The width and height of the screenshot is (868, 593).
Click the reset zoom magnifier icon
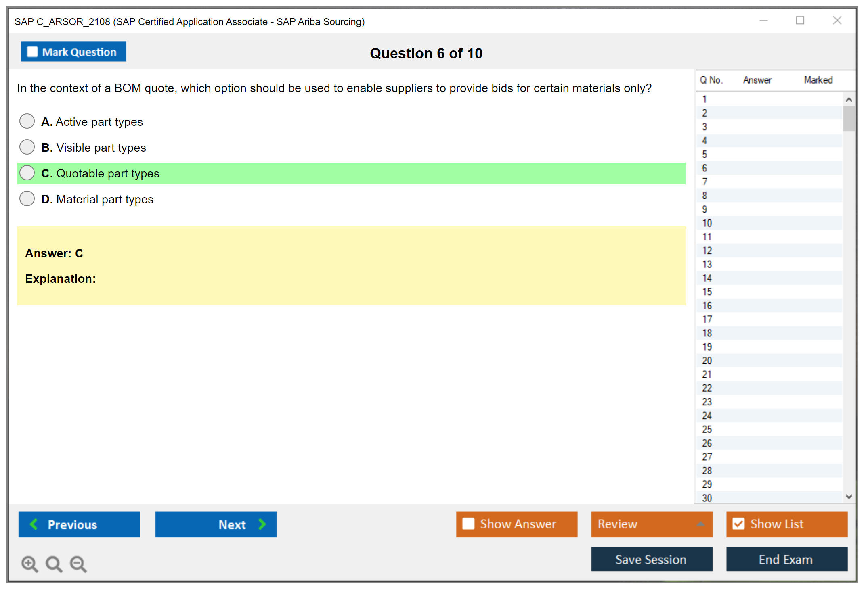tap(54, 564)
